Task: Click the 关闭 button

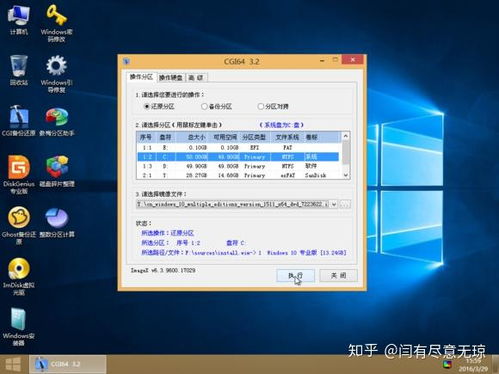Action: [x=338, y=275]
